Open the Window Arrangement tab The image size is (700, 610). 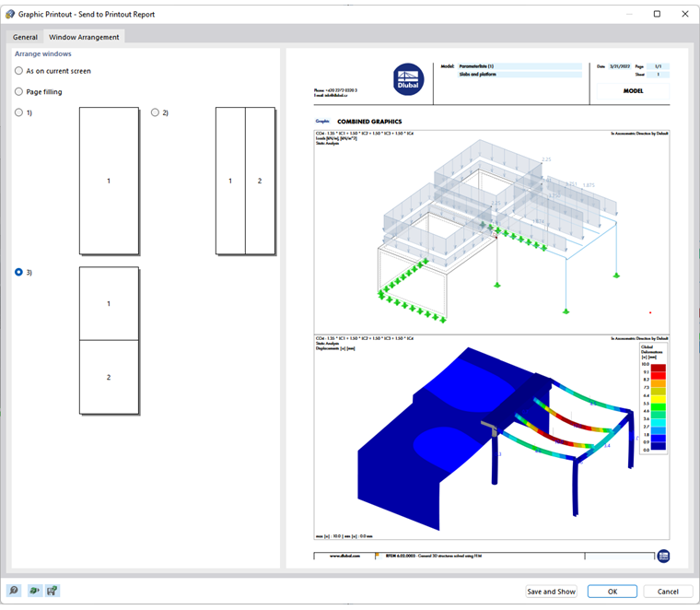pos(84,37)
